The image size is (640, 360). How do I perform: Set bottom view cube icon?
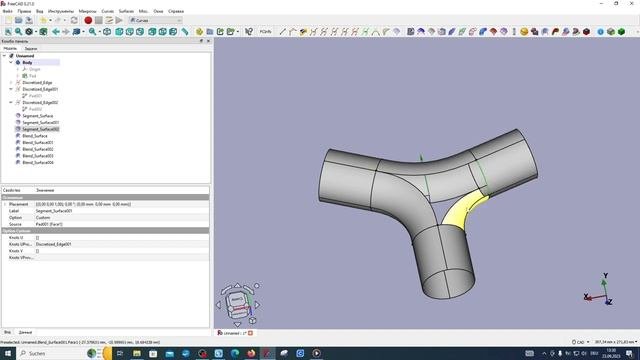(x=162, y=31)
